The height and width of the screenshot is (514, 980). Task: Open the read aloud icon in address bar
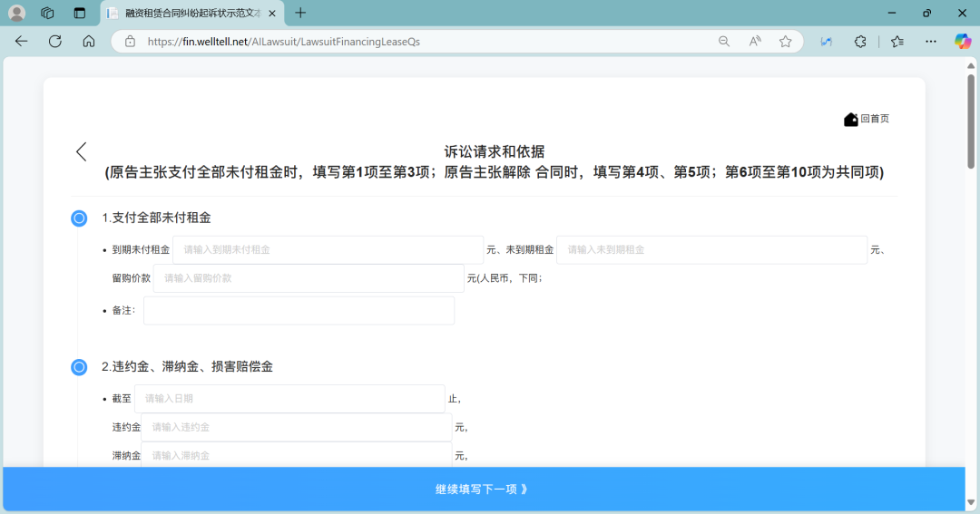click(x=755, y=41)
